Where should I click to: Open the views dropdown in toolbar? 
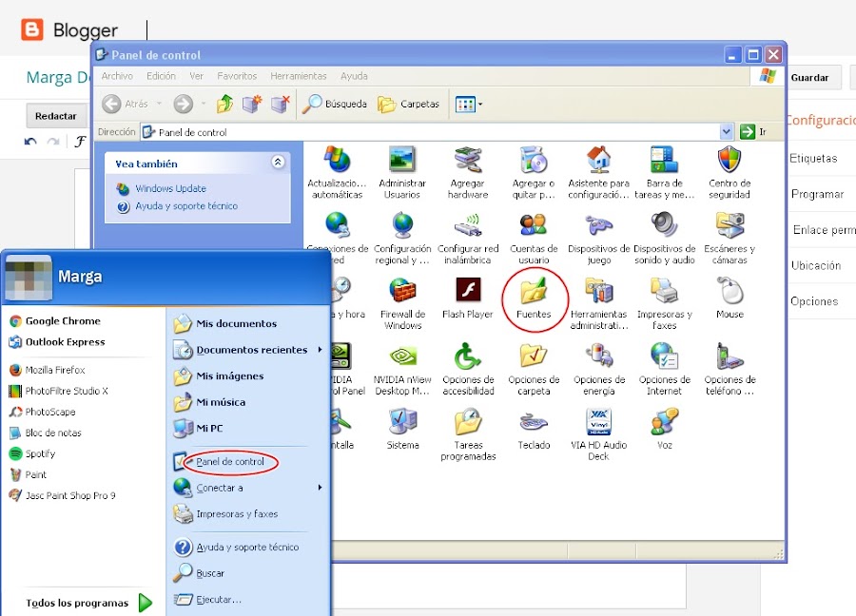coord(469,104)
